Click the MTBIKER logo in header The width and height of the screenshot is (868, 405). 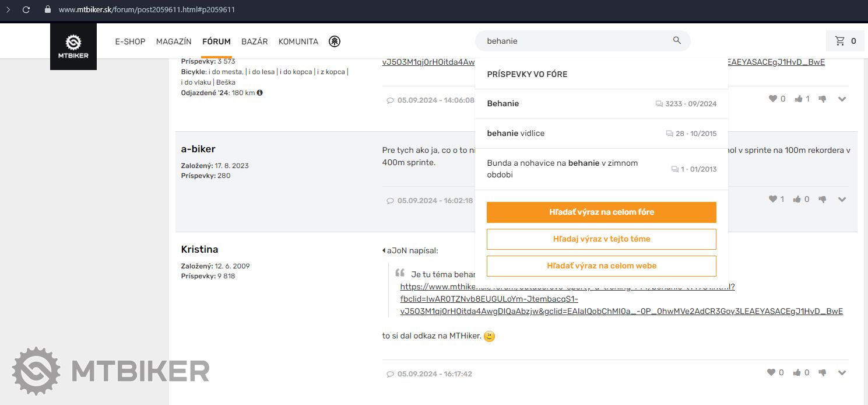pyautogui.click(x=73, y=47)
